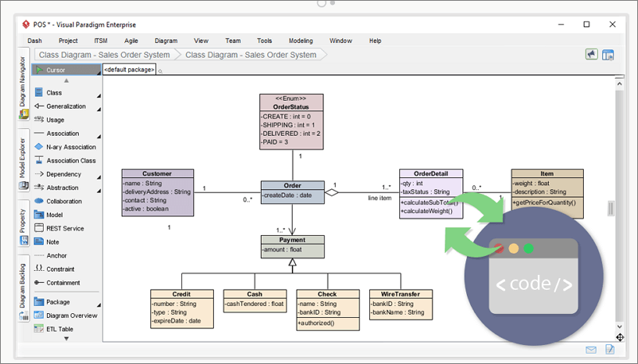Expand the Abstraction tool options arrow
The height and width of the screenshot is (364, 638).
[x=99, y=191]
